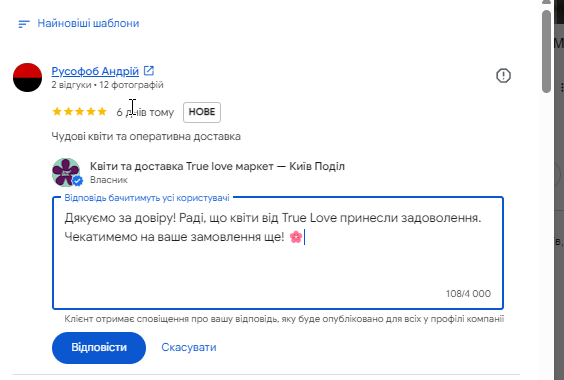This screenshot has height=380, width=564.
Task: Report the review with the exclamation icon
Action: tap(503, 76)
